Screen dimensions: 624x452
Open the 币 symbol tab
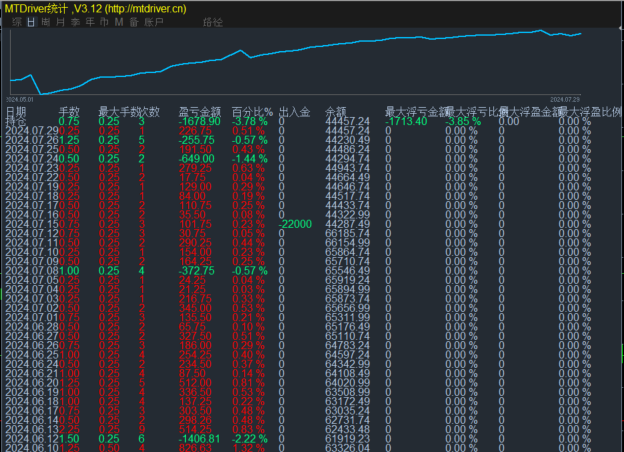coord(104,22)
